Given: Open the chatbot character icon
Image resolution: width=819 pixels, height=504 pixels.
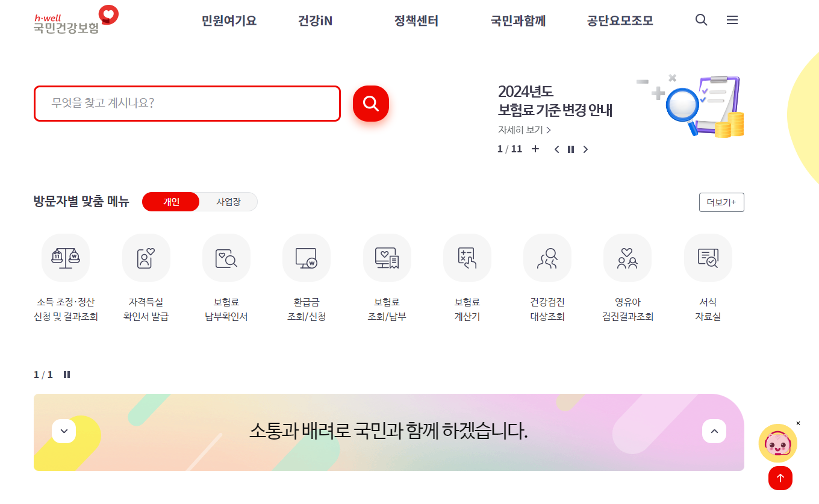Looking at the screenshot, I should point(777,443).
